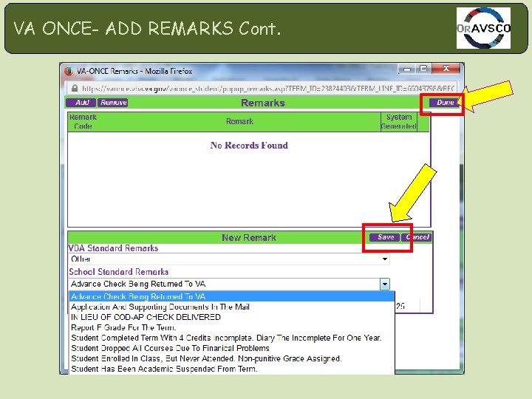Screen dimensions: 532x399
Task: Open the VBA Standard Remarks dropdown
Action: point(385,259)
